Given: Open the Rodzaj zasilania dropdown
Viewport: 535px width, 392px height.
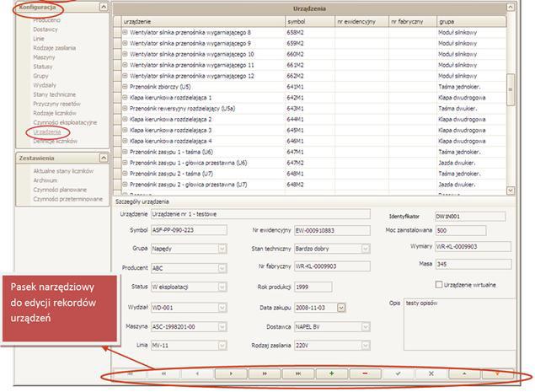Looking at the screenshot, I should [x=366, y=346].
